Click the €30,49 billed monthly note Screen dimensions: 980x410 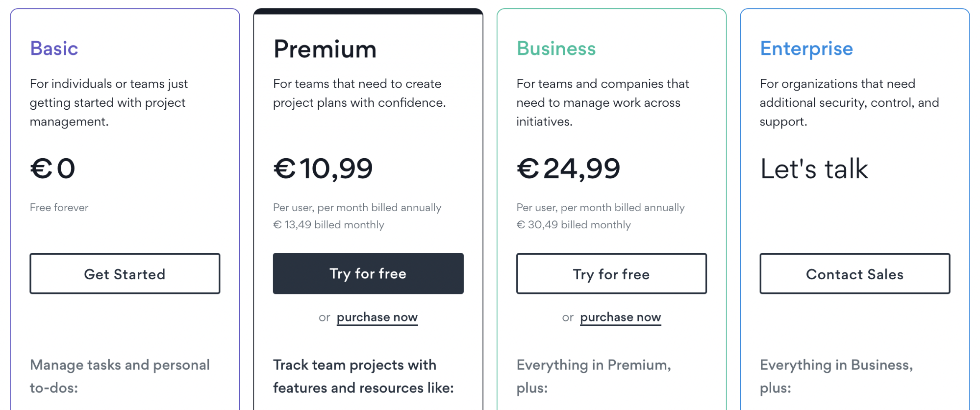[573, 225]
